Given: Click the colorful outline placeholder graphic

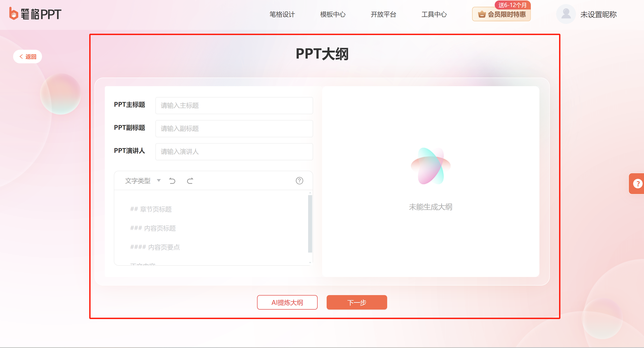Looking at the screenshot, I should (x=430, y=166).
